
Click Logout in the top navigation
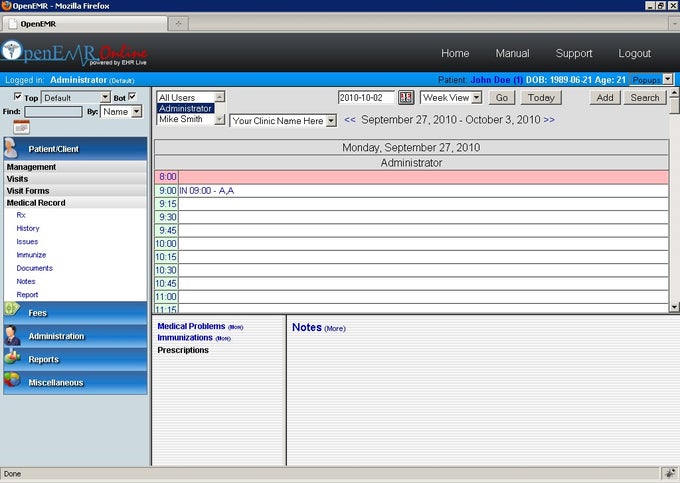click(x=634, y=53)
